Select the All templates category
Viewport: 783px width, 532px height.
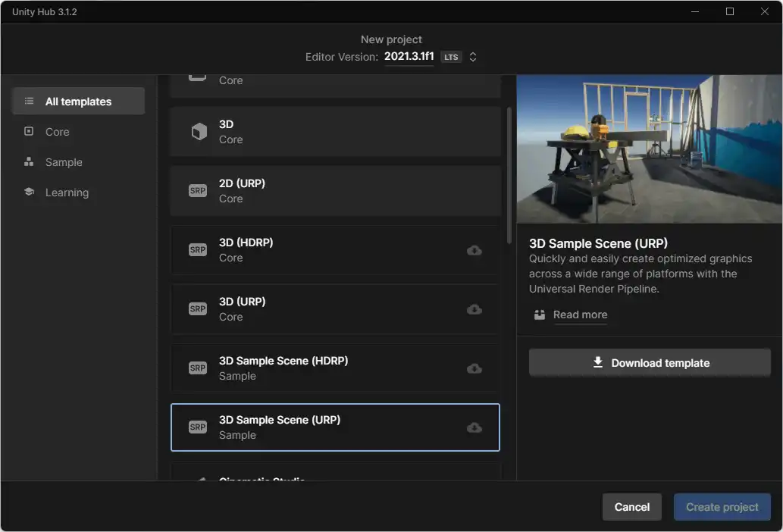78,102
